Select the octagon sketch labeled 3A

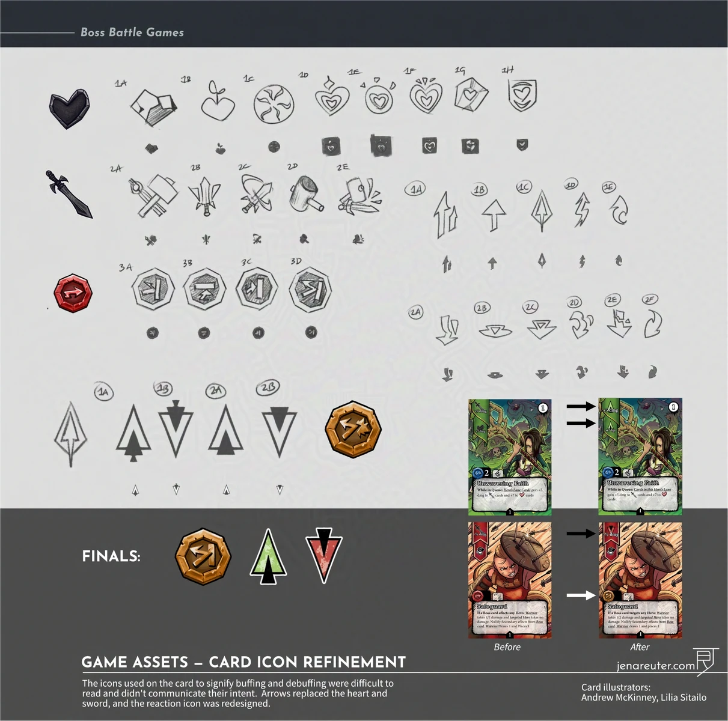153,290
